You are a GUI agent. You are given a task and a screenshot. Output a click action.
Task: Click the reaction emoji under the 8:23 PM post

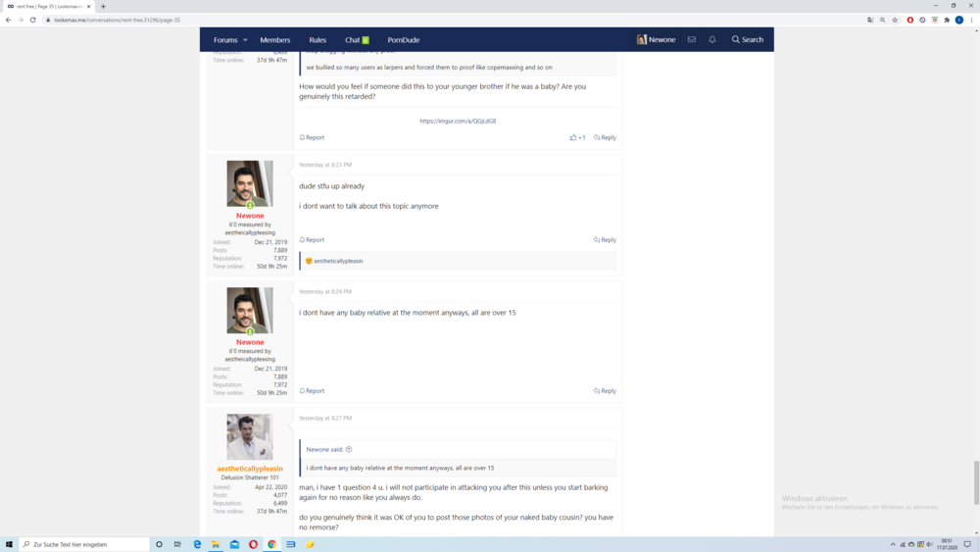309,261
